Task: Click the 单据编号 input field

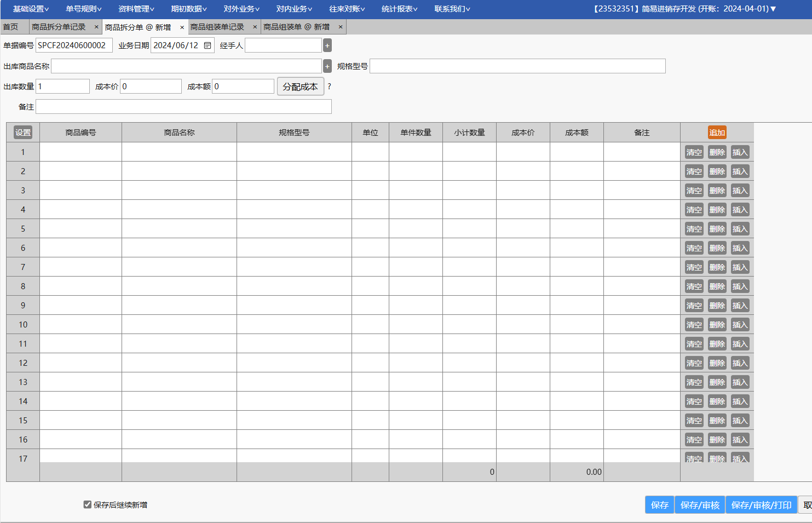Action: (74, 45)
